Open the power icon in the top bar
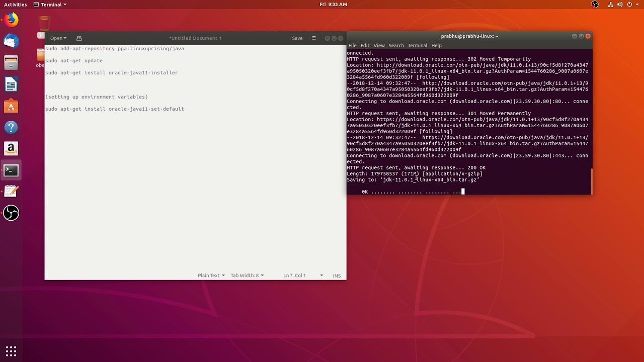The image size is (644, 362). click(629, 5)
